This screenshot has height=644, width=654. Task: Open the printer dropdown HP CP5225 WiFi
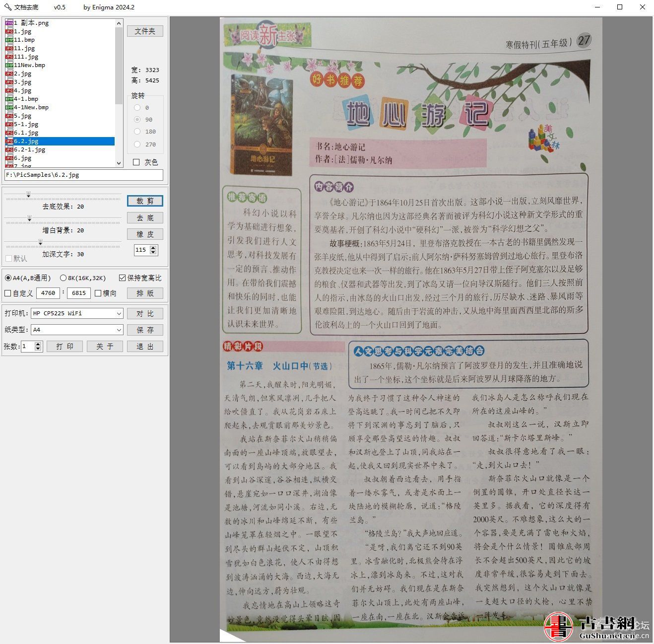tap(119, 313)
